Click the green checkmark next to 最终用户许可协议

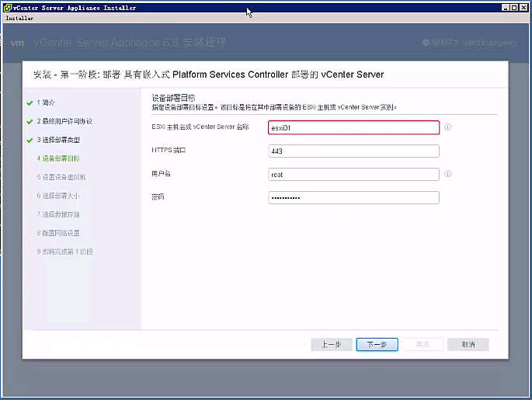tap(30, 121)
